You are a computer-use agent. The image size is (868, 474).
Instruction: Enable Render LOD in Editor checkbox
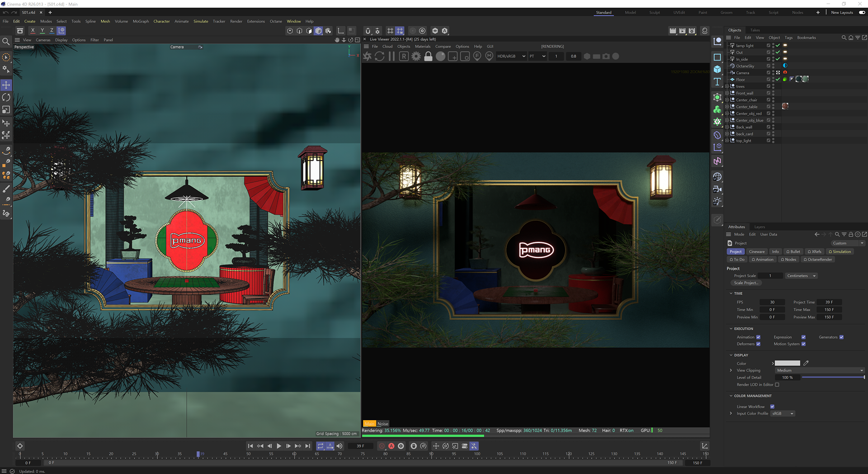[x=777, y=385]
